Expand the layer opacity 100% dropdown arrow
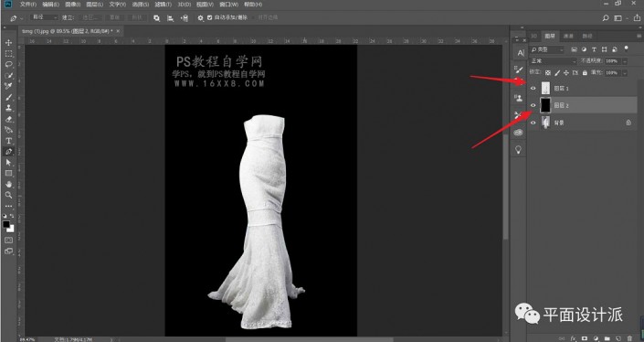Image resolution: width=644 pixels, height=342 pixels. tap(625, 61)
